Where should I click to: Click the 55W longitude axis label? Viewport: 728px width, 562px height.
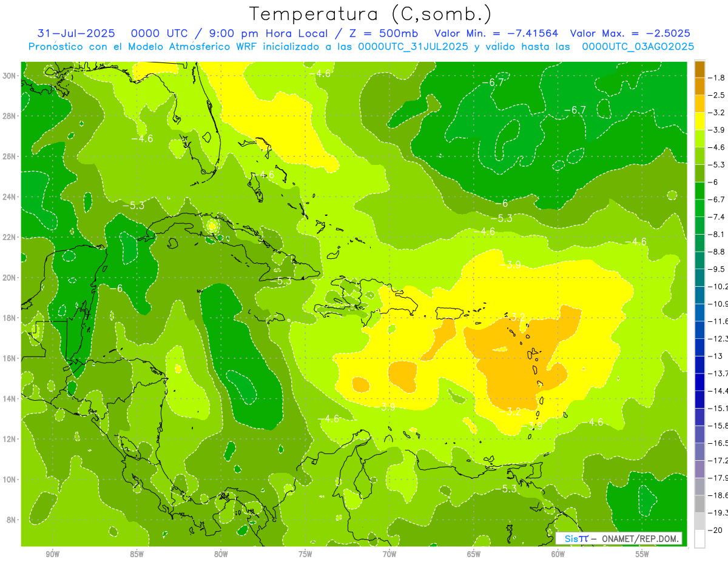pyautogui.click(x=642, y=554)
